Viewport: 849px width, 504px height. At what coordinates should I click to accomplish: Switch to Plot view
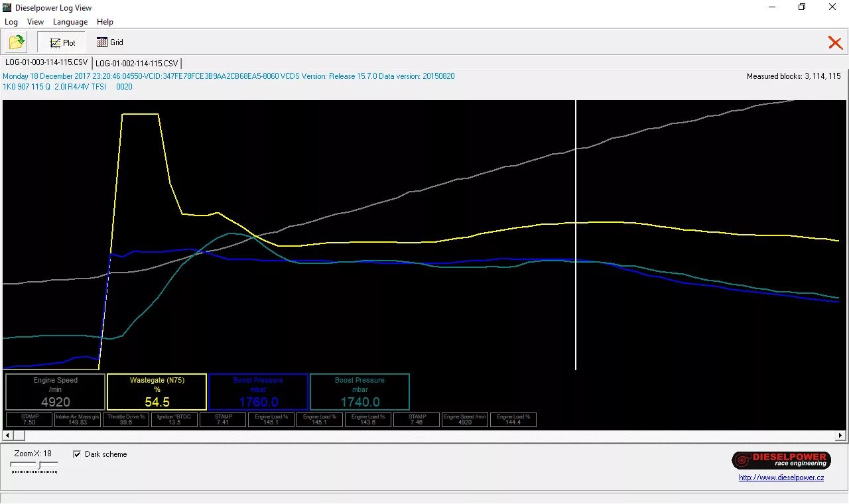[62, 42]
